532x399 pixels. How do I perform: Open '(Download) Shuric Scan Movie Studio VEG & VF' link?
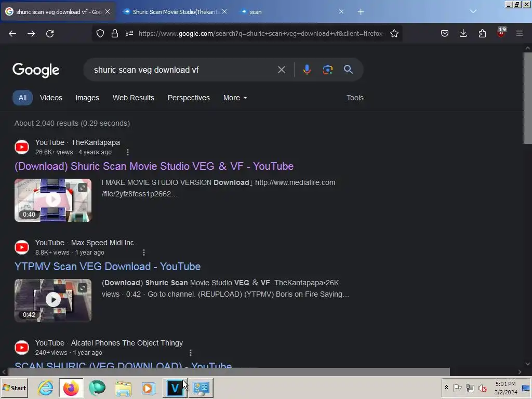[154, 166]
